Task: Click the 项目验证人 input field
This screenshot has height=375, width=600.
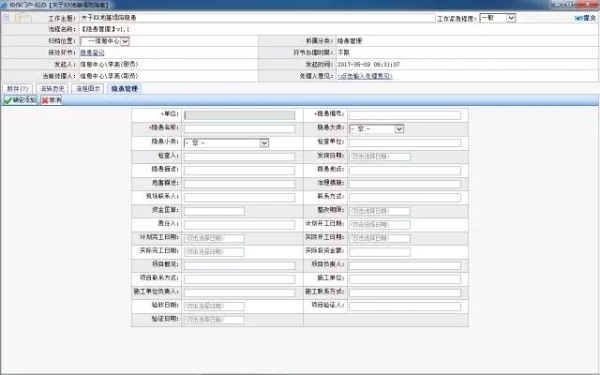Action: (405, 306)
